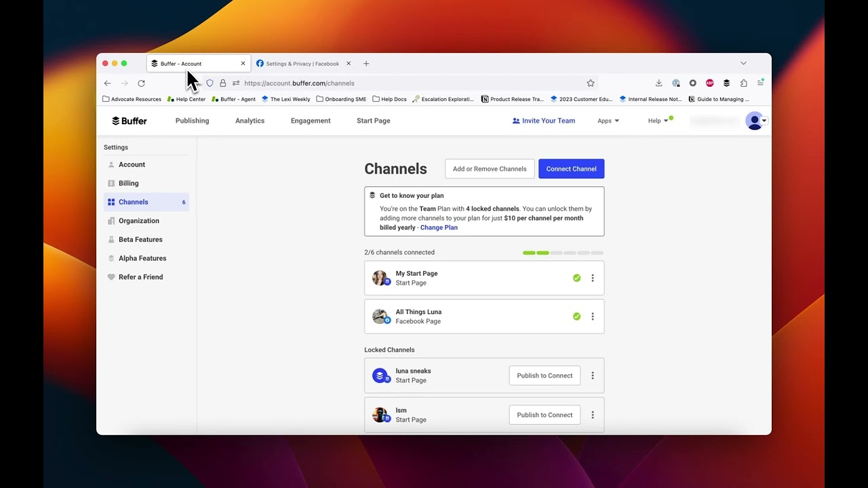Open the browser hamburger menu
This screenshot has height=488, width=868.
coord(760,83)
